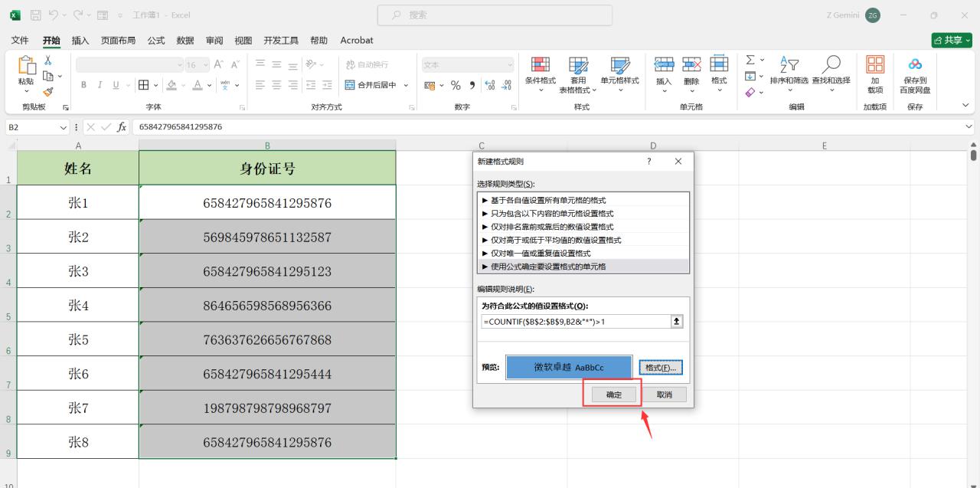Open the number format 文本 dropdown
Viewport: 980px width, 488px height.
510,65
